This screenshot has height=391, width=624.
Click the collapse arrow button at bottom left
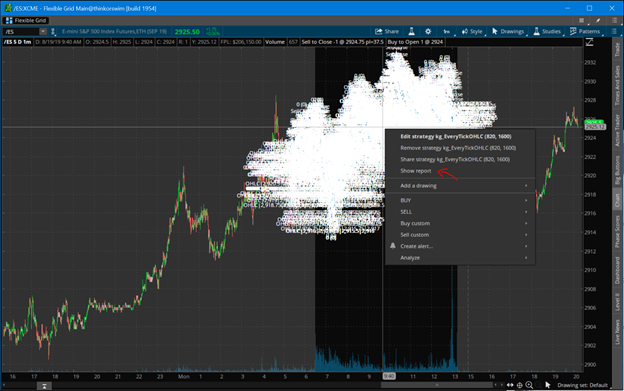coord(44,386)
